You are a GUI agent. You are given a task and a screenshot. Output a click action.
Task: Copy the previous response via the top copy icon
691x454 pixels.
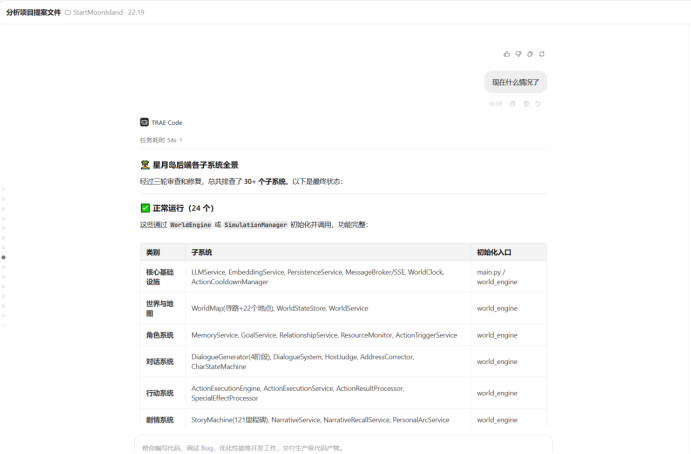[530, 54]
